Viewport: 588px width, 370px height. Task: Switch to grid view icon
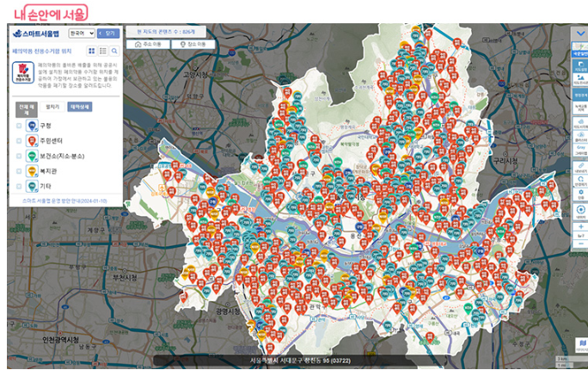click(x=91, y=51)
